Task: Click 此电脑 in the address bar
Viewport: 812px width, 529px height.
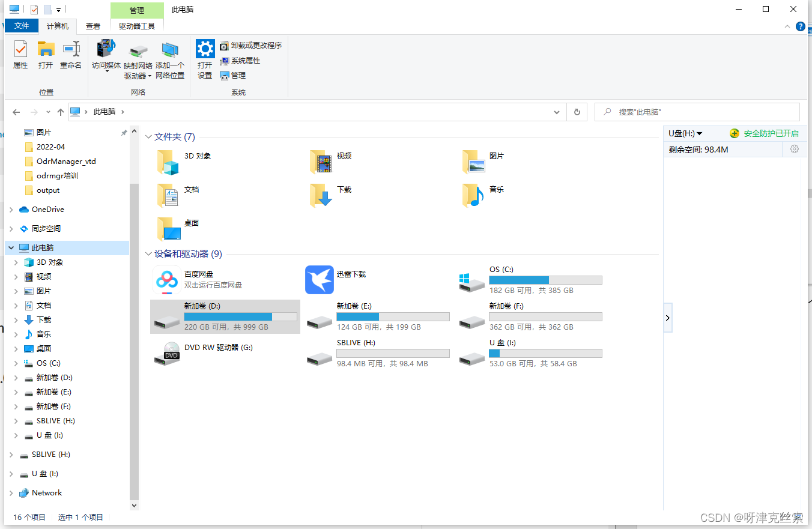Action: [x=105, y=112]
